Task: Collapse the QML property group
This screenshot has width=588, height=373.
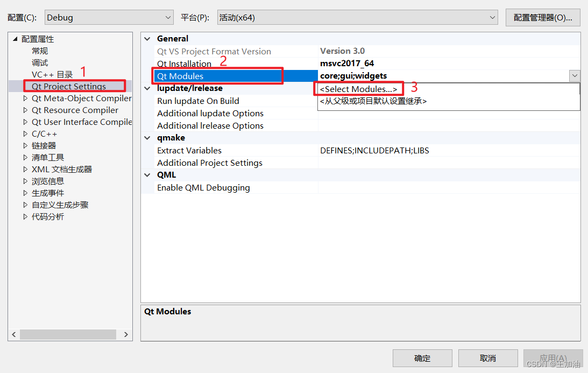Action: (x=147, y=175)
